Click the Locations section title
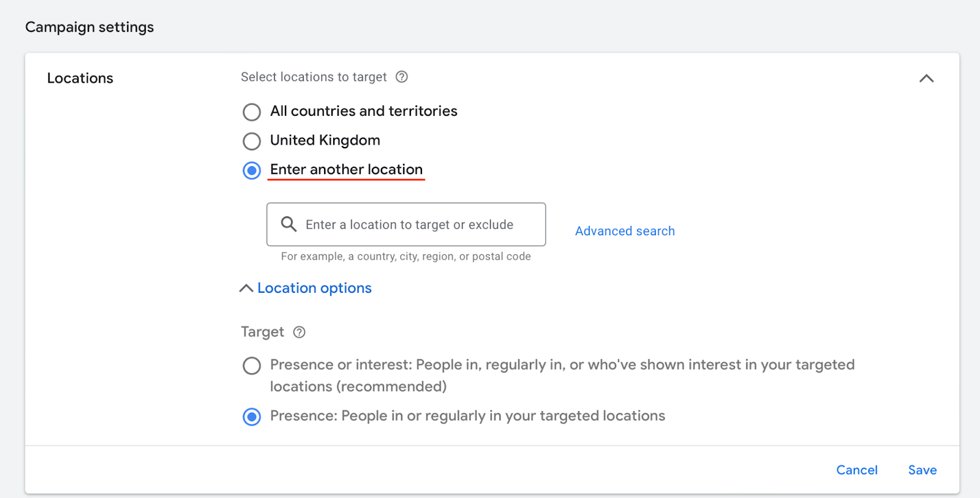 pos(80,78)
